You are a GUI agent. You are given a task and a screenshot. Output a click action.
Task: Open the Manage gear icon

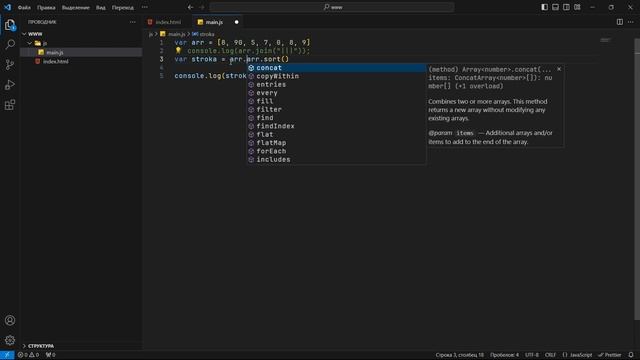pyautogui.click(x=10, y=340)
